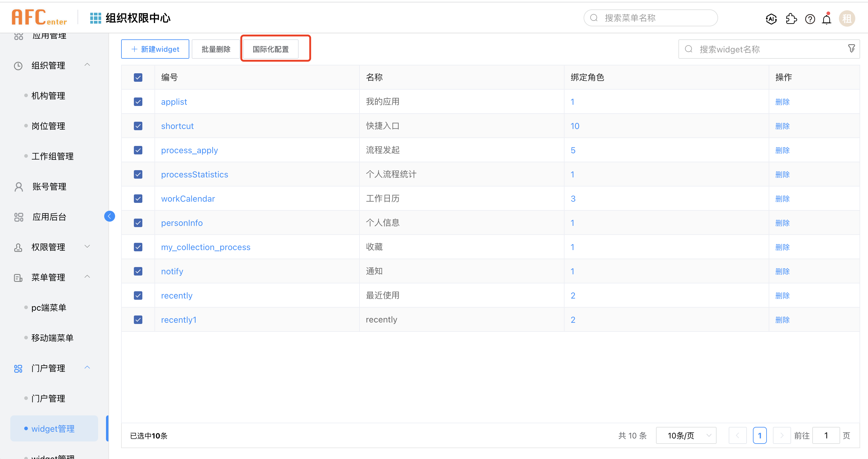Open the AI assistant icon in header
This screenshot has height=459, width=868.
pos(771,19)
